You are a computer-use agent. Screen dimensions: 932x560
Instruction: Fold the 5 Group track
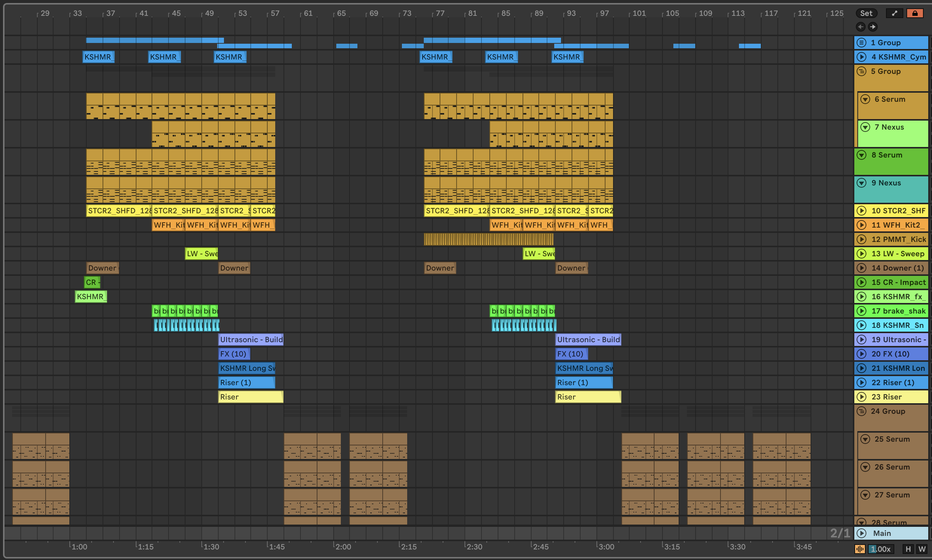(861, 71)
